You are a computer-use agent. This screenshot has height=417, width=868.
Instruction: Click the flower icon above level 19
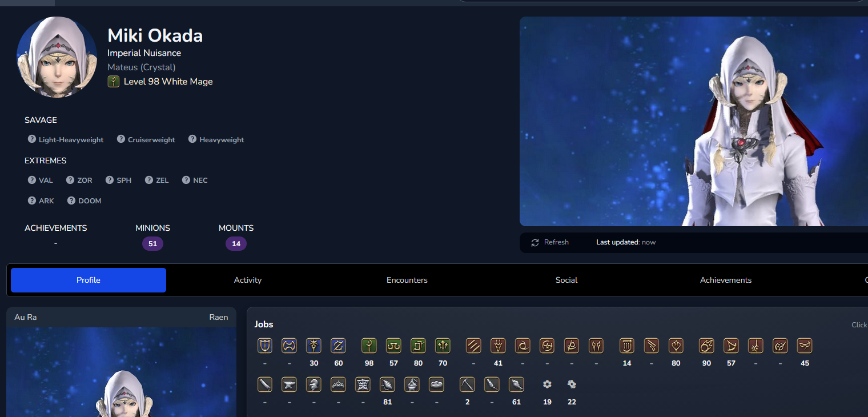(x=547, y=384)
